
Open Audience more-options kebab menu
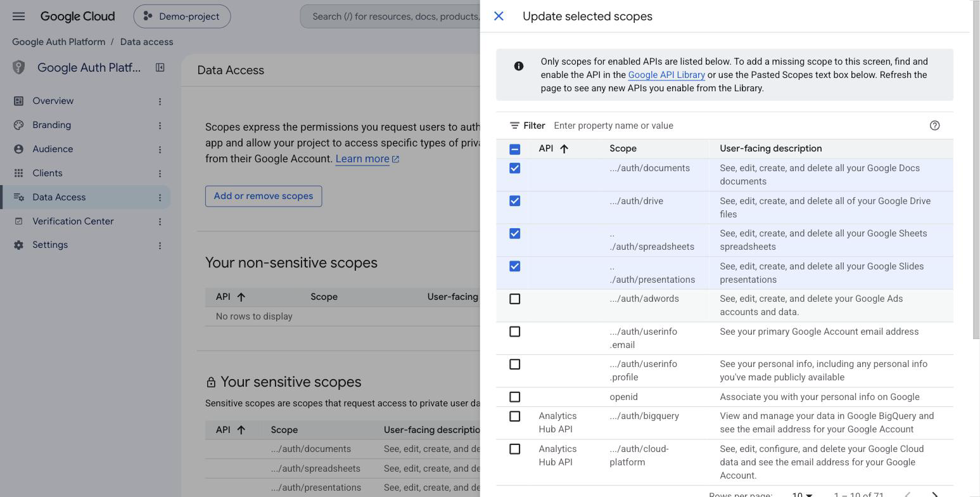[160, 150]
